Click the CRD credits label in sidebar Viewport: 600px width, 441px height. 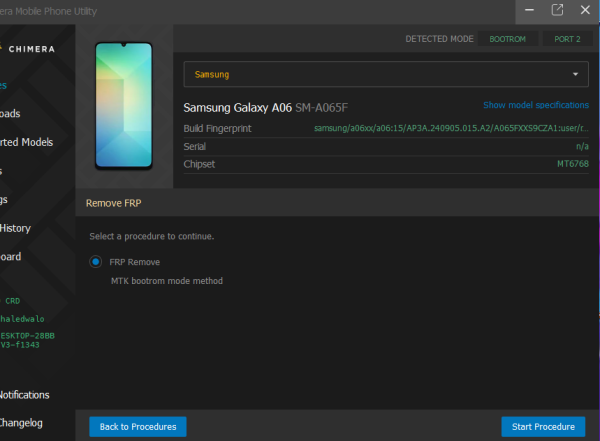tap(12, 301)
